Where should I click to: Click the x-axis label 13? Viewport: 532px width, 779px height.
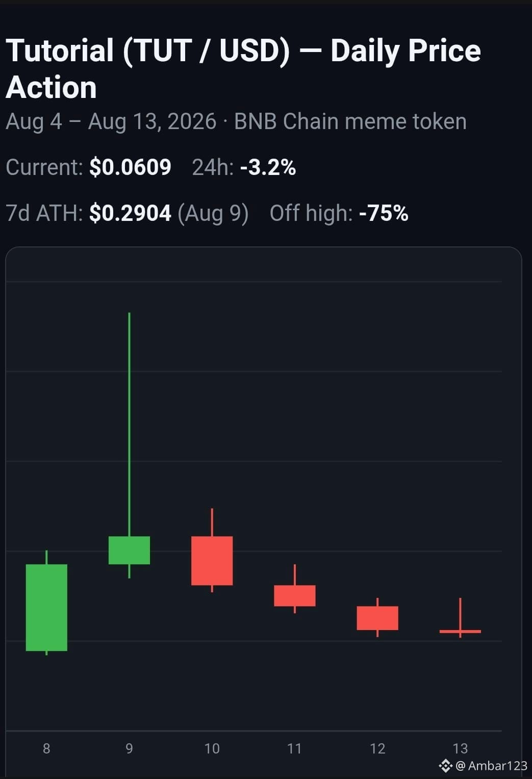(460, 748)
